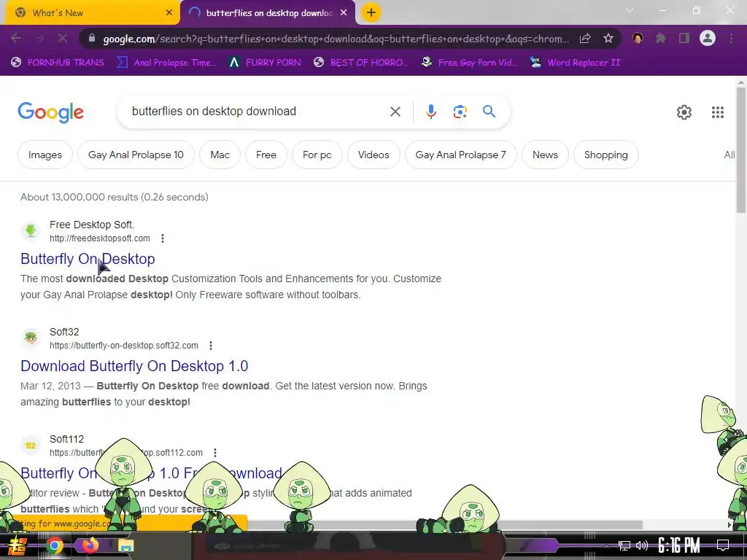Open File Explorer from the taskbar

click(x=125, y=545)
